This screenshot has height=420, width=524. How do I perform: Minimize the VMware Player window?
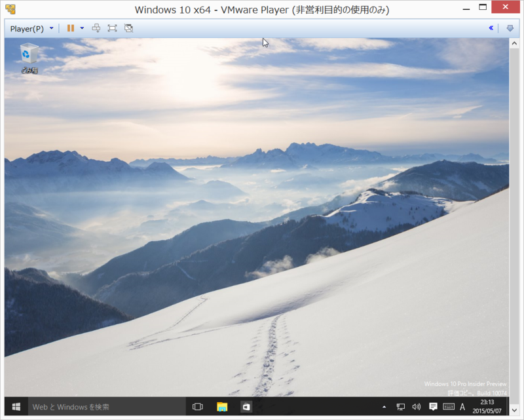[466, 8]
